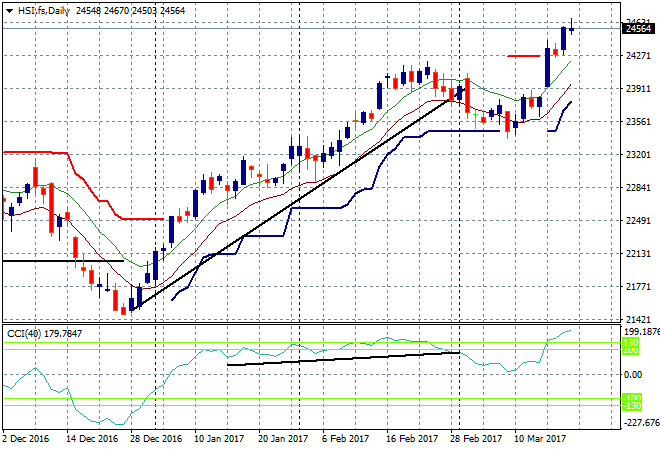Screen dimensions: 660x450
Task: Click the 0.00 CCI scale value
Action: point(633,375)
